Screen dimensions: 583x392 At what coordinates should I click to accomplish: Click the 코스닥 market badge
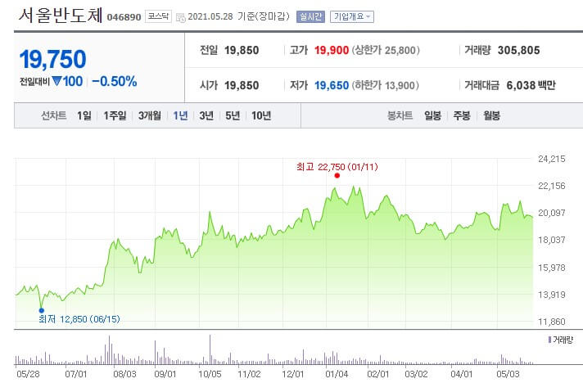pos(158,16)
